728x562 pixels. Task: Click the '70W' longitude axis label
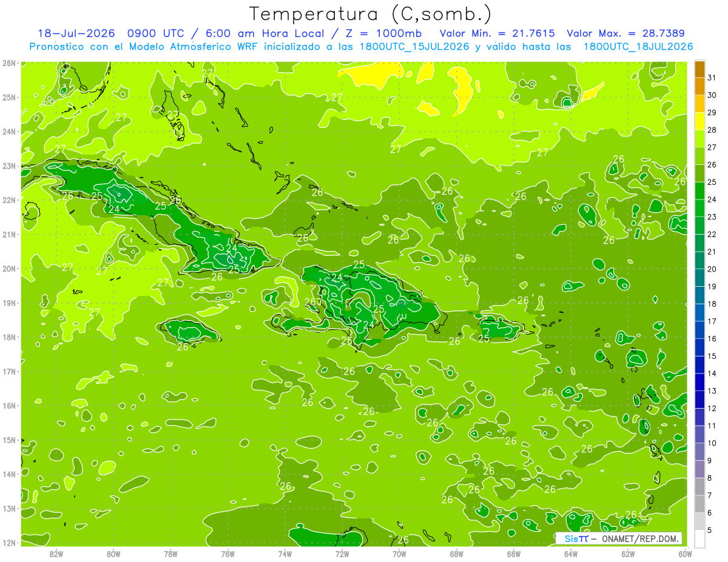(399, 554)
